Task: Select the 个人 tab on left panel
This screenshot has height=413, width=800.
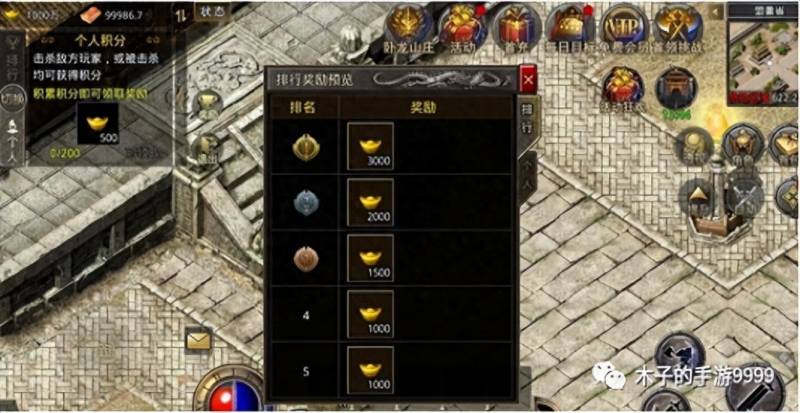Action: click(x=13, y=140)
